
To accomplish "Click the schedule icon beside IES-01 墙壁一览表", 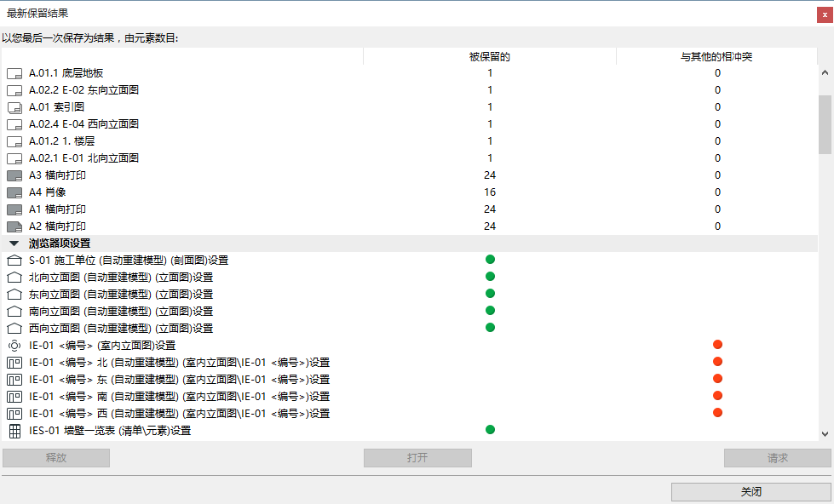I will point(14,430).
